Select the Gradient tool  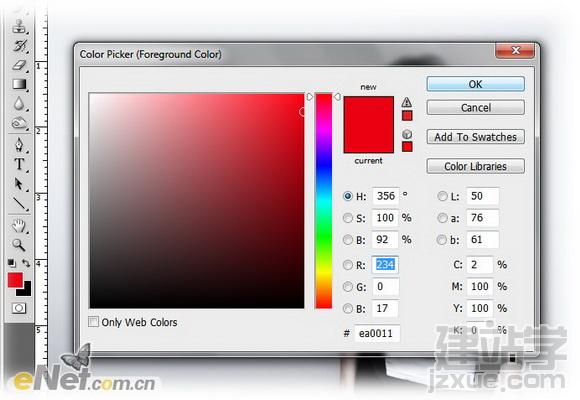(19, 84)
